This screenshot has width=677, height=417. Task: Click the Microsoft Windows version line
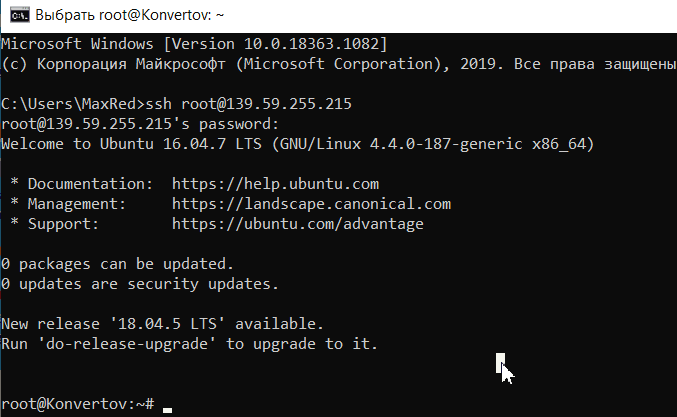[x=194, y=44]
